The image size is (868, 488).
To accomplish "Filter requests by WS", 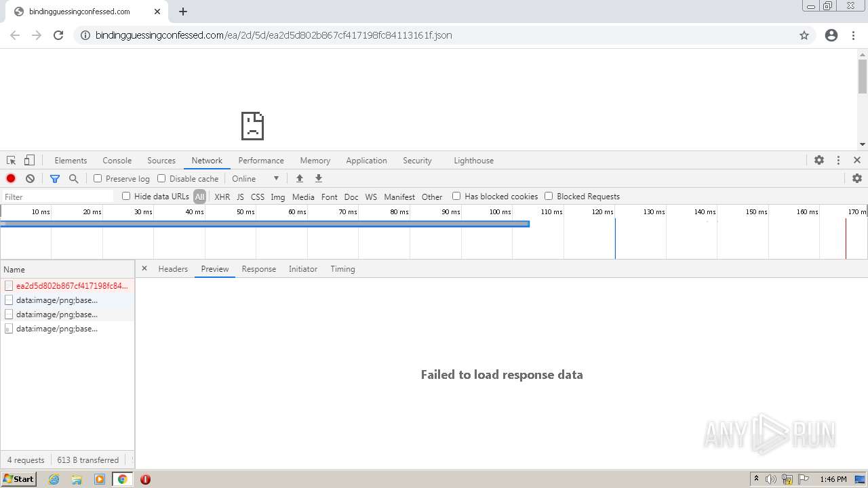I will pos(371,197).
